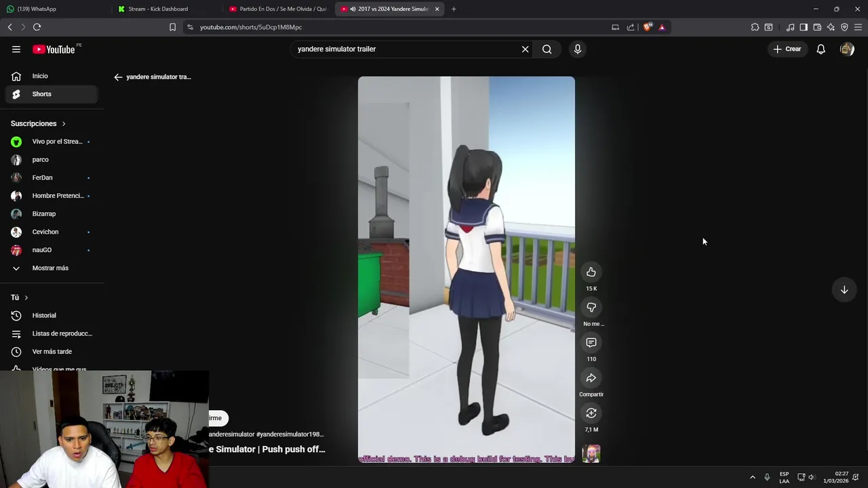Open the FerDan channel subscription
This screenshot has width=868, height=488.
[52, 178]
